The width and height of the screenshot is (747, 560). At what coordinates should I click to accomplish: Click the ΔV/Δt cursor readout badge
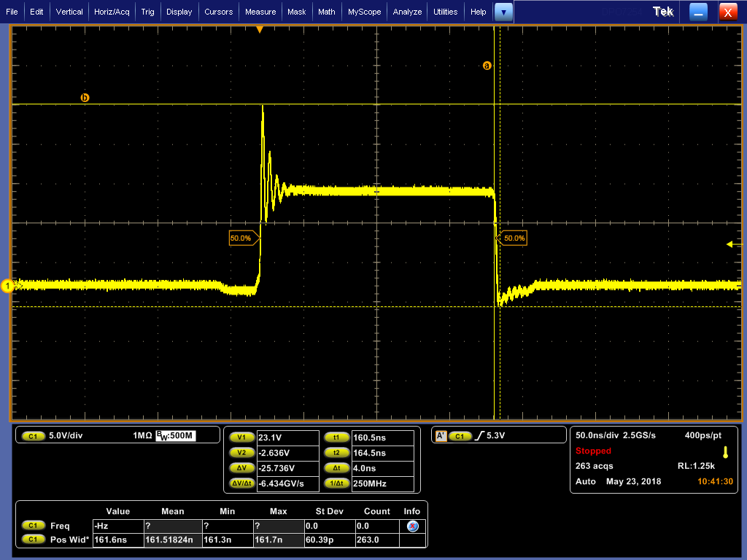coord(241,483)
